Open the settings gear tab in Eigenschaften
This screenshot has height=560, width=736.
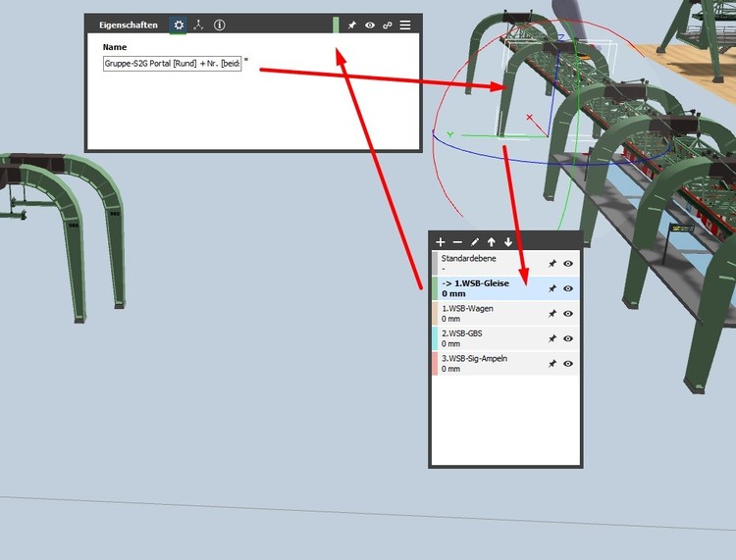179,25
